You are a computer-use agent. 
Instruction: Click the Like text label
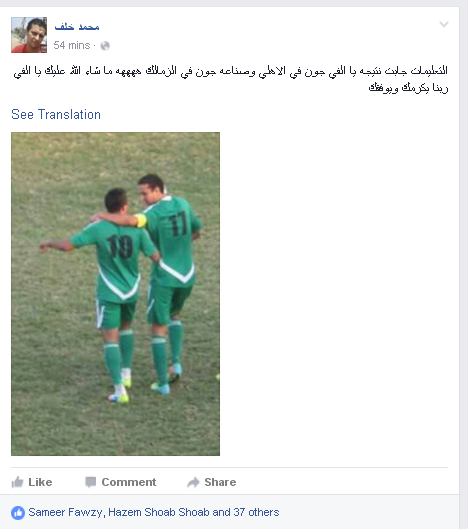coord(40,482)
